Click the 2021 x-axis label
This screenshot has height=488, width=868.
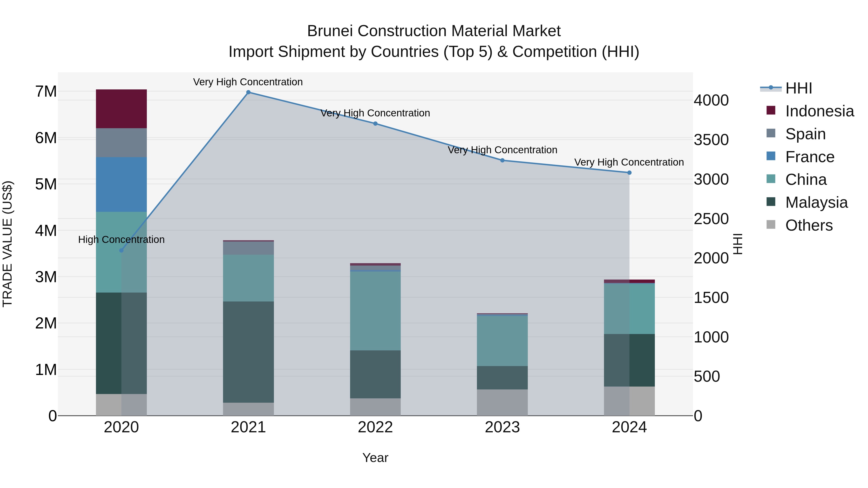tap(248, 427)
